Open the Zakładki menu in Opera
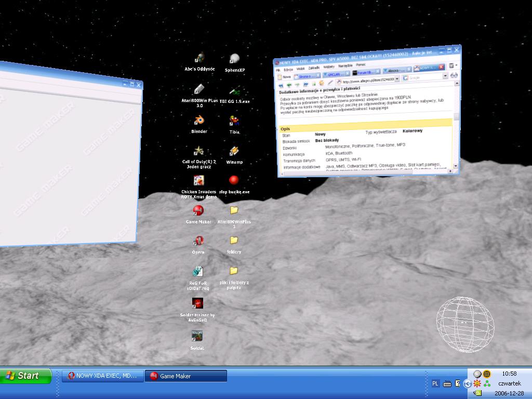This screenshot has width=532, height=399. pos(314,68)
